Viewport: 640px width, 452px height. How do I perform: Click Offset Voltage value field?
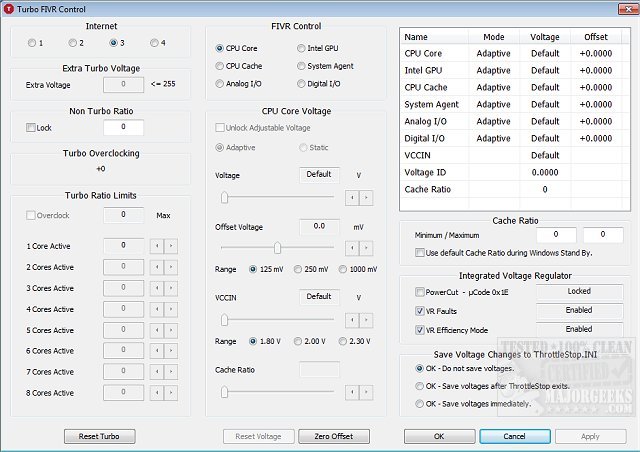(319, 226)
